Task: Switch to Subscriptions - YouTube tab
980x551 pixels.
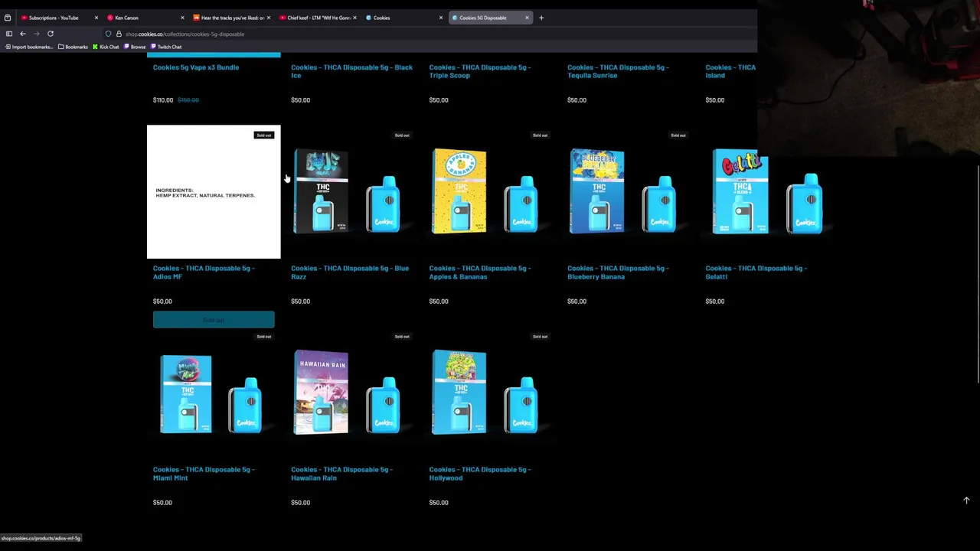Action: (54, 18)
